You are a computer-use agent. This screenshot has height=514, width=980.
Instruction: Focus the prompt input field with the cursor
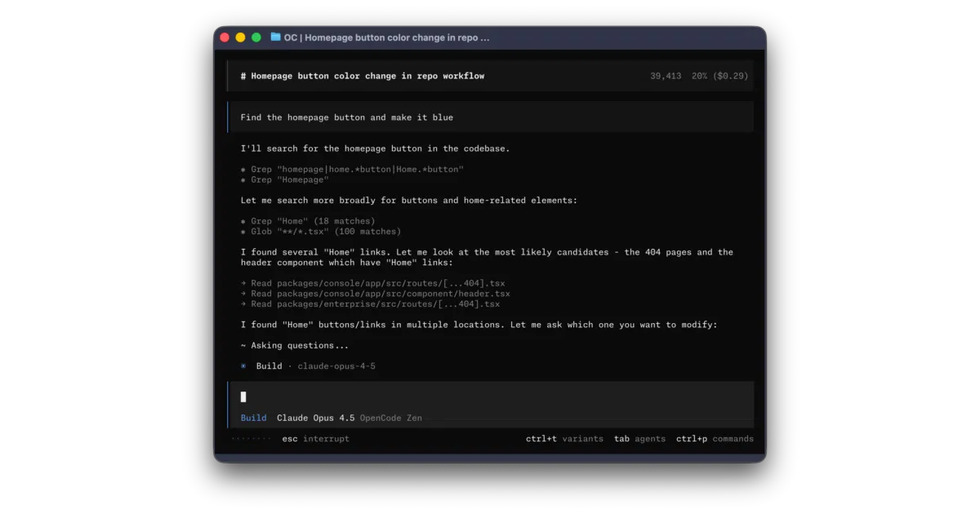[492, 397]
